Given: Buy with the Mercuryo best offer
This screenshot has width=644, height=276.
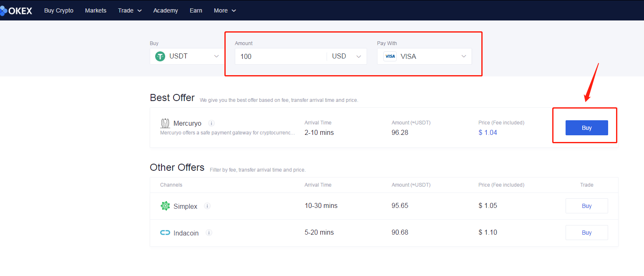Looking at the screenshot, I should pyautogui.click(x=586, y=128).
